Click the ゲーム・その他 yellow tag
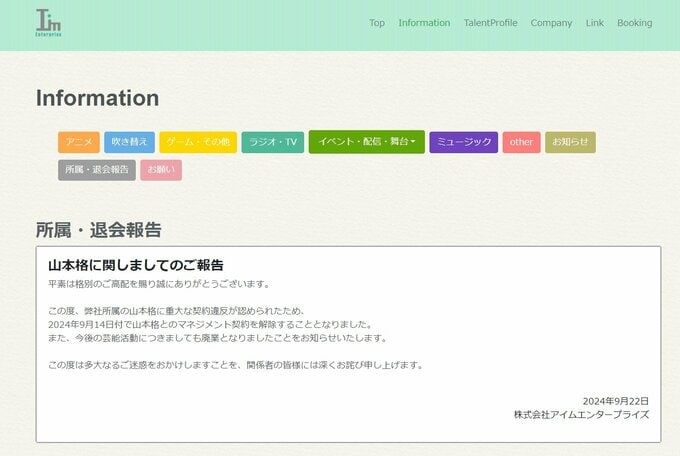The height and width of the screenshot is (456, 680). [x=198, y=142]
